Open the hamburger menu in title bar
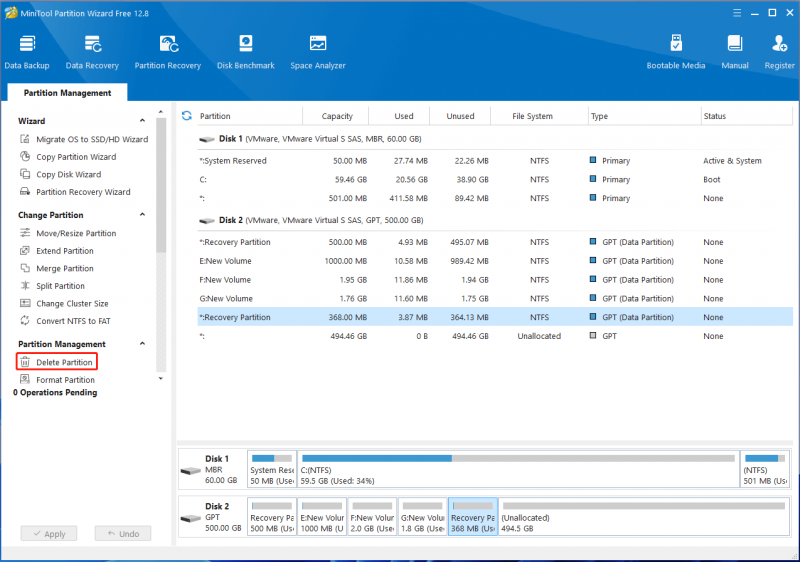The height and width of the screenshot is (562, 800). tap(737, 13)
